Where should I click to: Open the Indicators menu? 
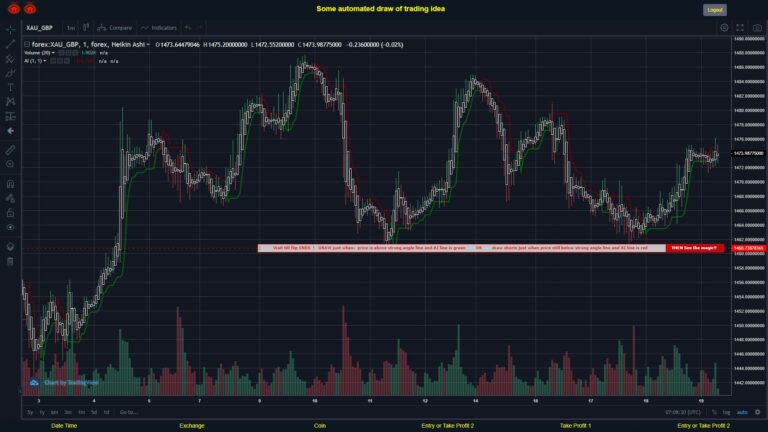tap(159, 27)
